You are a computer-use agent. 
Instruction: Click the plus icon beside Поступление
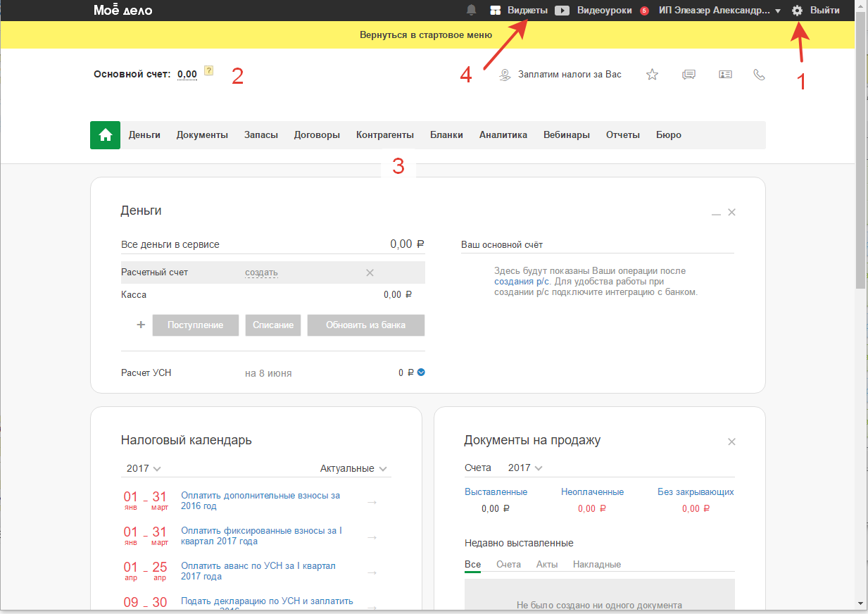[x=140, y=325]
